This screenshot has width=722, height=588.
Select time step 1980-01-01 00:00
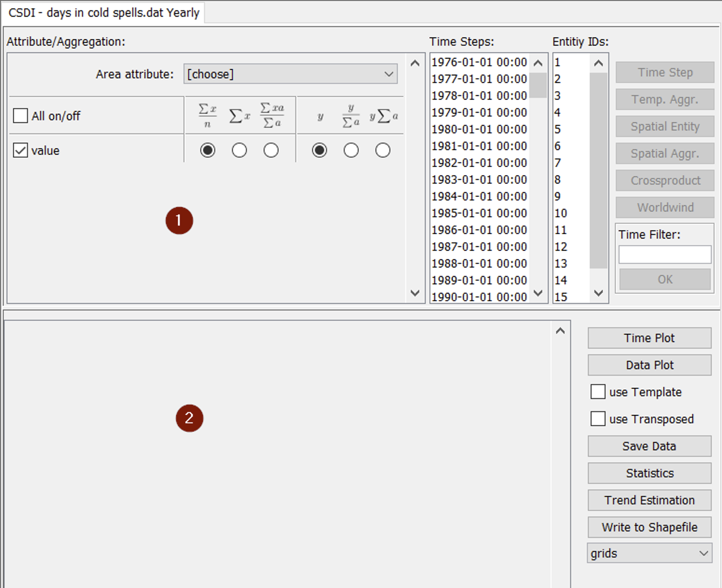pos(479,129)
